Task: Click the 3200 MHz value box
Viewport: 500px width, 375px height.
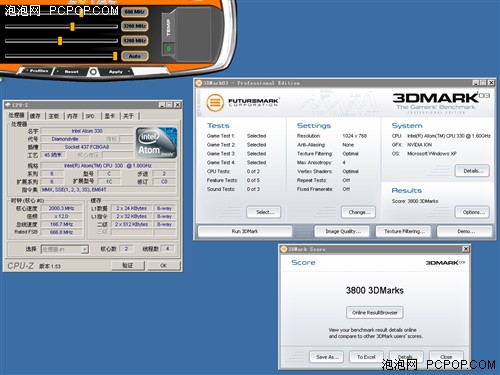Action: coord(135,26)
